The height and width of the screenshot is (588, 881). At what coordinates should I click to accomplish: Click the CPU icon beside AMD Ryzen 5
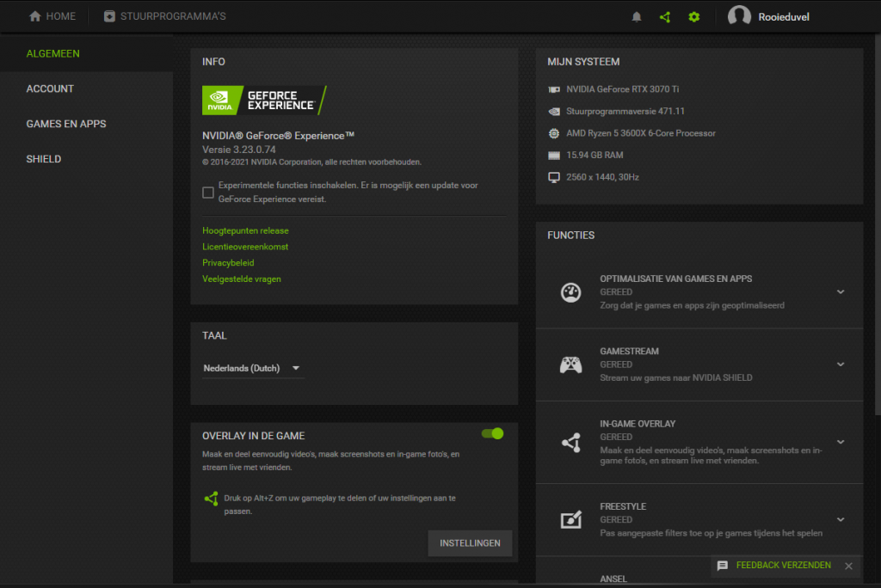click(554, 133)
